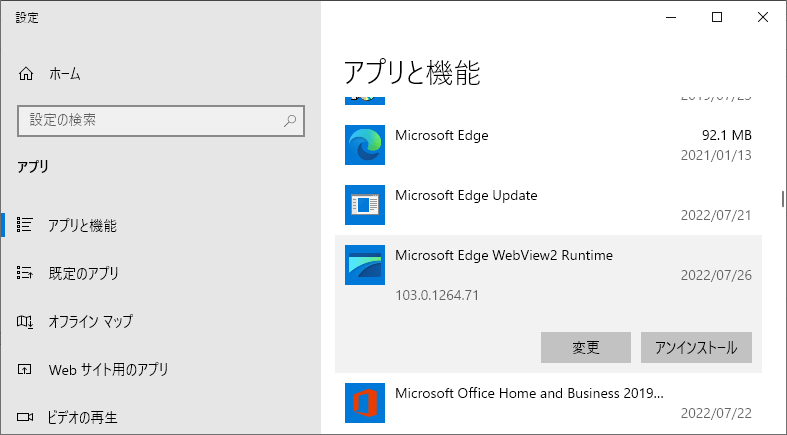Click the 変更 button

586,347
